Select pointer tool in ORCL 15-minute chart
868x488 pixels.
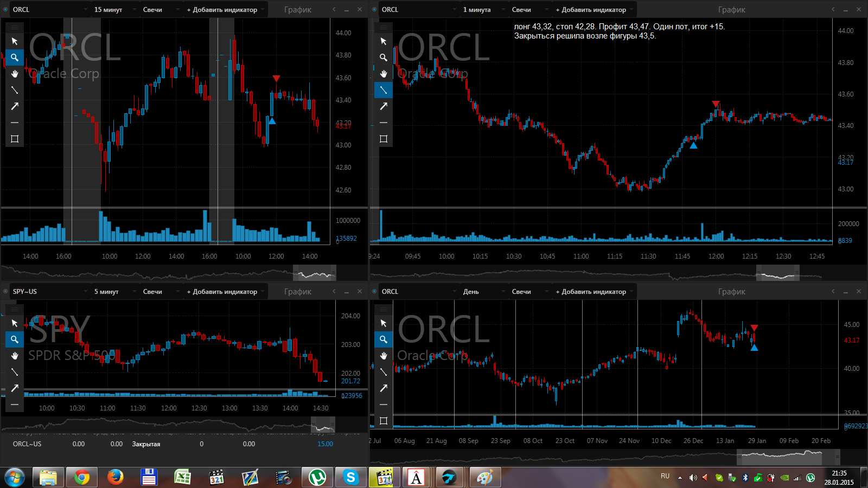15,41
